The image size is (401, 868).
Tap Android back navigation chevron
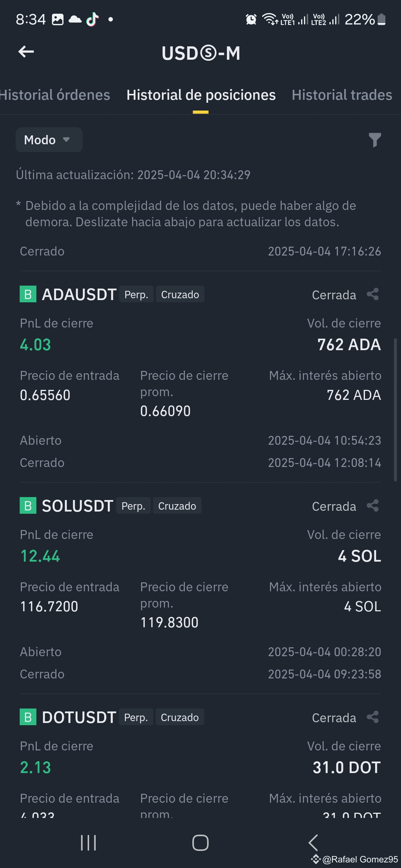[x=313, y=843]
